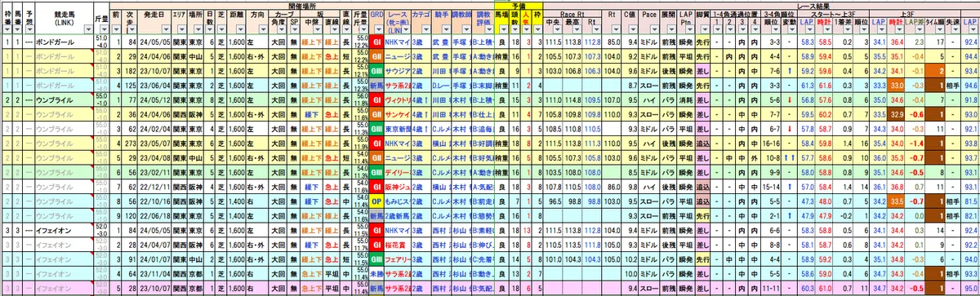
Task: Click the yellow OP grade cell
Action: pyautogui.click(x=376, y=202)
